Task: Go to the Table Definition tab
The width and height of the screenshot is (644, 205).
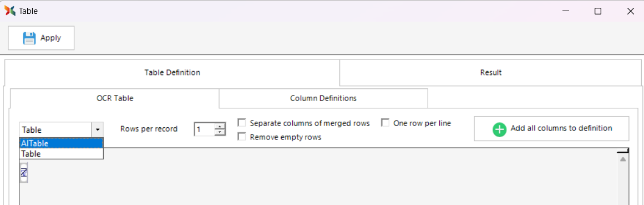Action: point(172,72)
